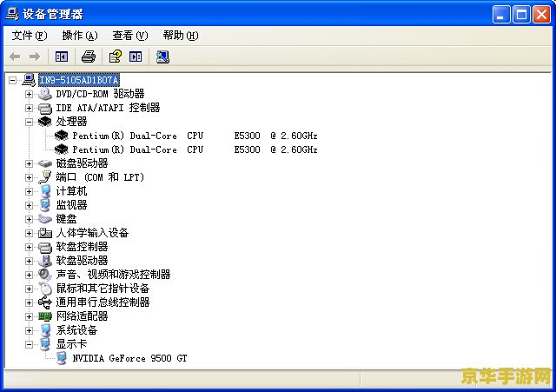Click the 端口 port connector icon
The height and width of the screenshot is (392, 556).
(x=45, y=177)
